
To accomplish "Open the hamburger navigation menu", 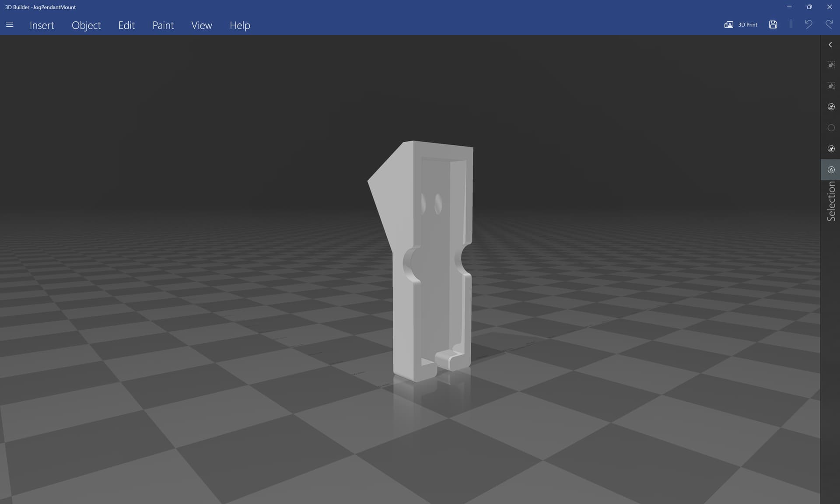I will [10, 25].
